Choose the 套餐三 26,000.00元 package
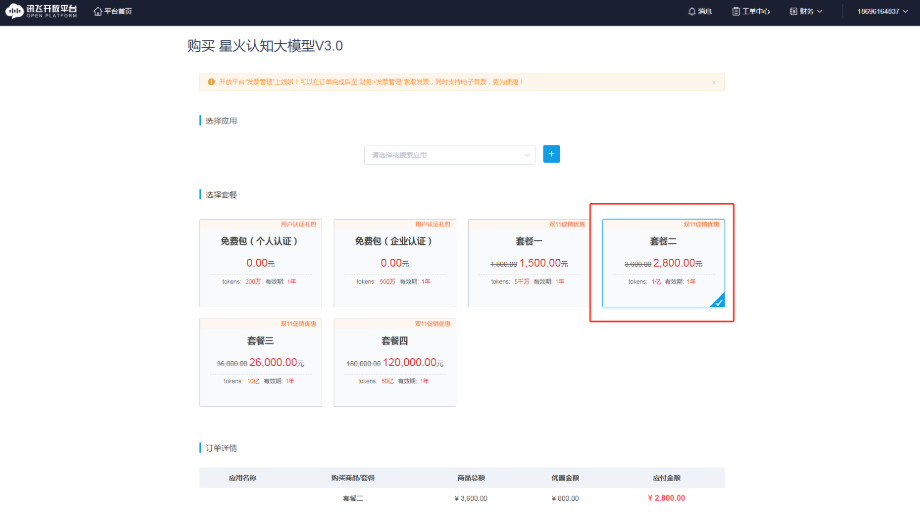920x515 pixels. click(x=260, y=362)
